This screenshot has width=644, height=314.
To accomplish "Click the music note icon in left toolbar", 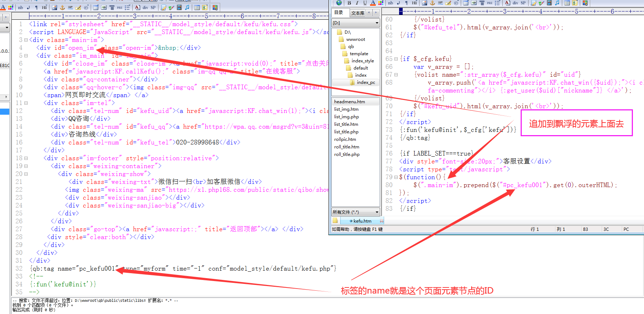I will point(187,7).
